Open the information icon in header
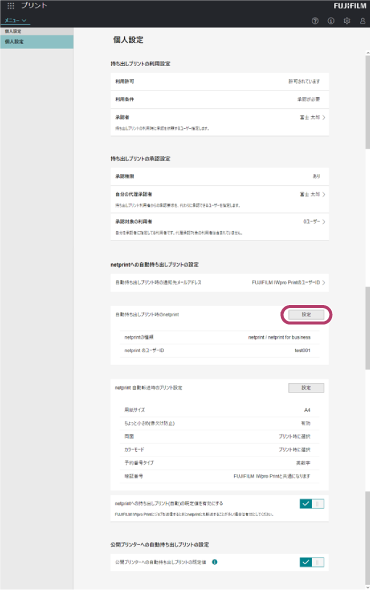Screen dimensions: 370x590 (331, 21)
